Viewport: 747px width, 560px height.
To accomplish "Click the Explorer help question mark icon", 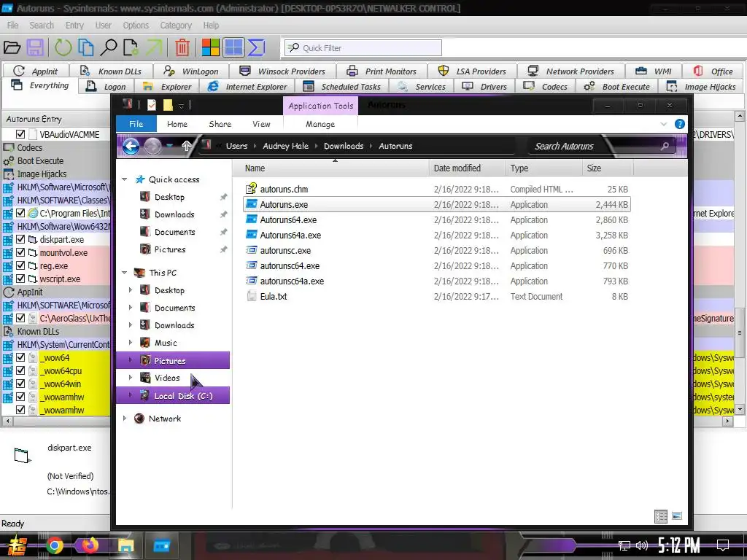I will click(679, 124).
